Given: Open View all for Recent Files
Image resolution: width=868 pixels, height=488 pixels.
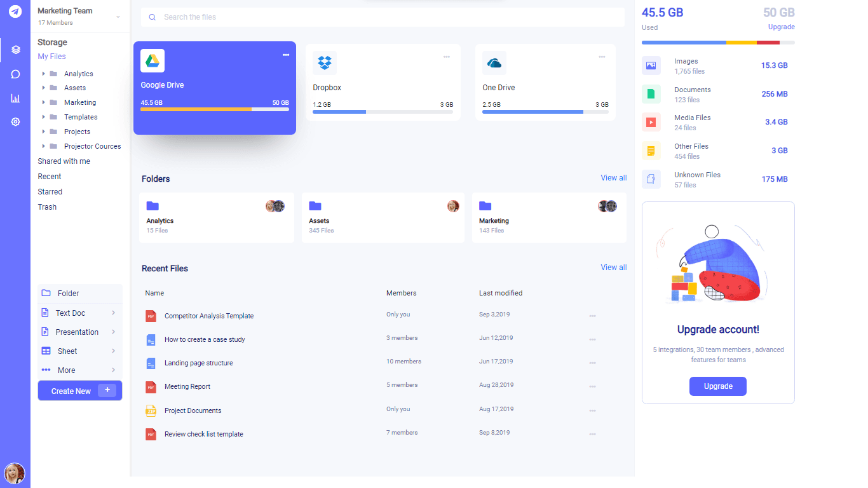Looking at the screenshot, I should pyautogui.click(x=613, y=267).
